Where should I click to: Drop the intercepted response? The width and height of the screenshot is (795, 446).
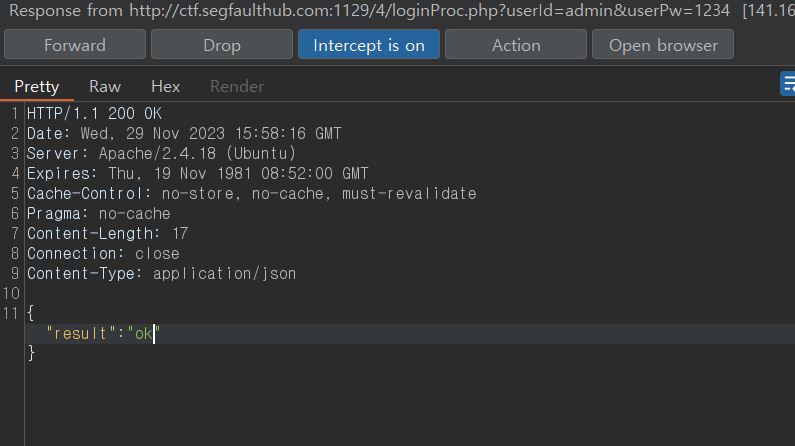pos(222,45)
